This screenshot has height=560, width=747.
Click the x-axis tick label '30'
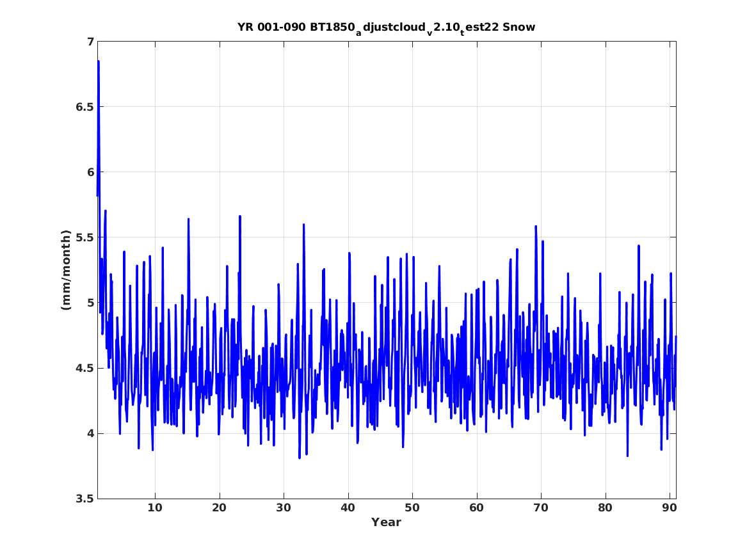point(284,508)
